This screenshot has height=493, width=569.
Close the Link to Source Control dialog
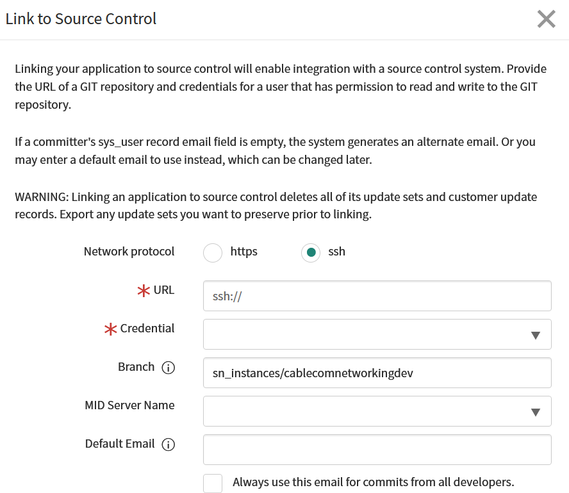pos(546,19)
